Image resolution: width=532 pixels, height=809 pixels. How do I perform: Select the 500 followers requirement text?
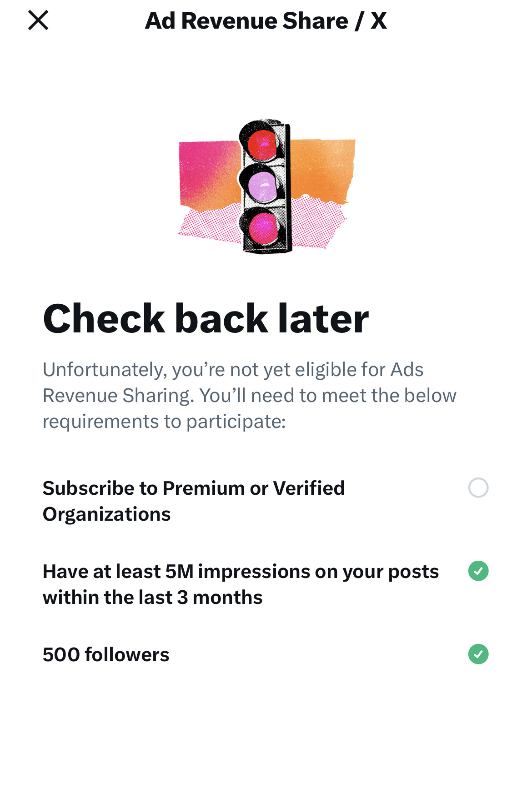[106, 654]
